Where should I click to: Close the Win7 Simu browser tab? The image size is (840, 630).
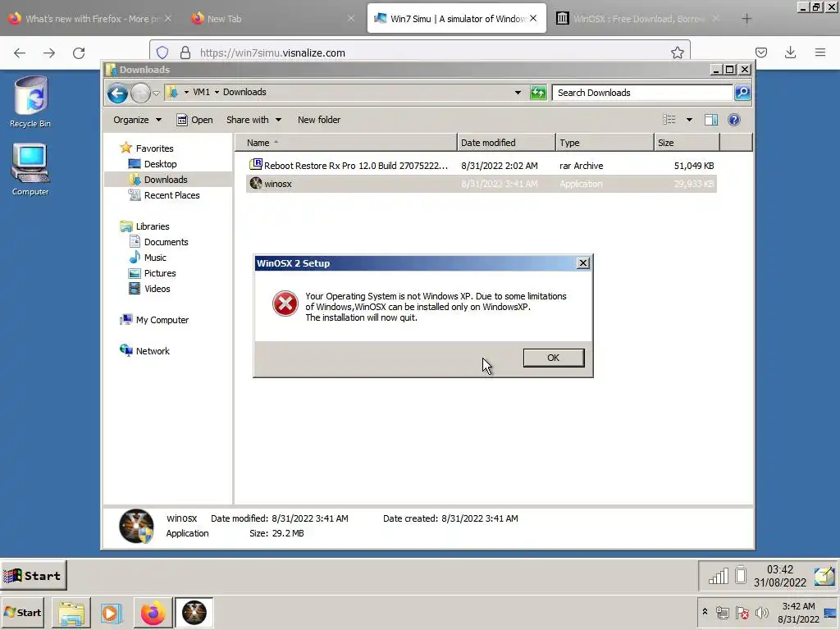tap(533, 18)
